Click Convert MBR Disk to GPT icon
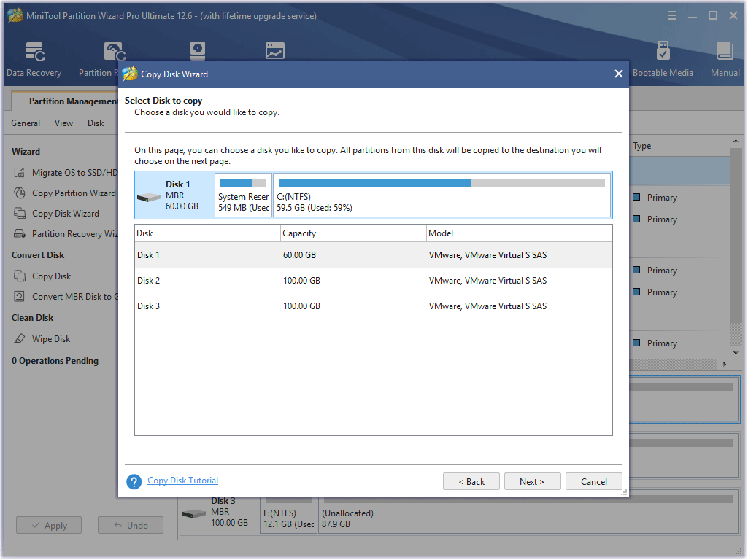Image resolution: width=748 pixels, height=560 pixels. (x=19, y=297)
